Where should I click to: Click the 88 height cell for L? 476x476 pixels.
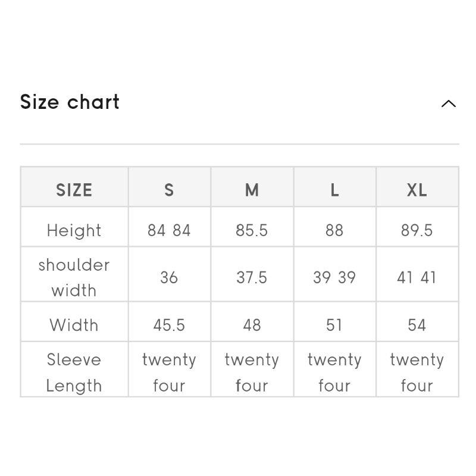[334, 230]
